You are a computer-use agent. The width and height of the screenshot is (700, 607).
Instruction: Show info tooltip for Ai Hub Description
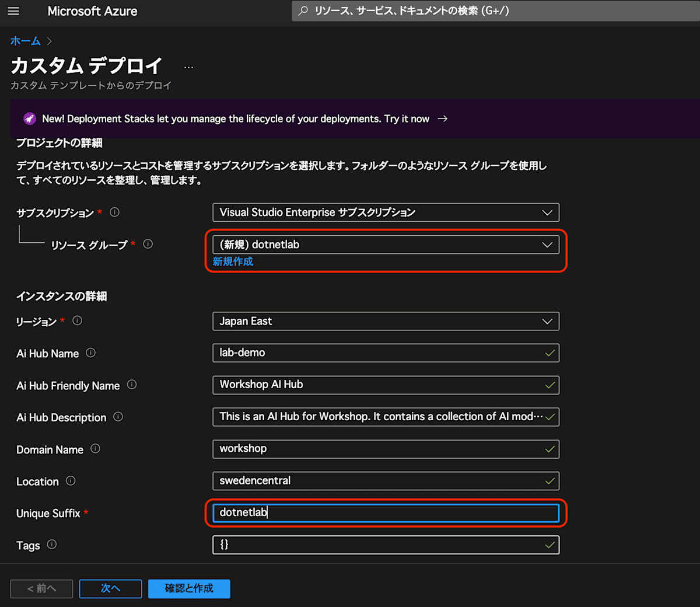point(118,417)
